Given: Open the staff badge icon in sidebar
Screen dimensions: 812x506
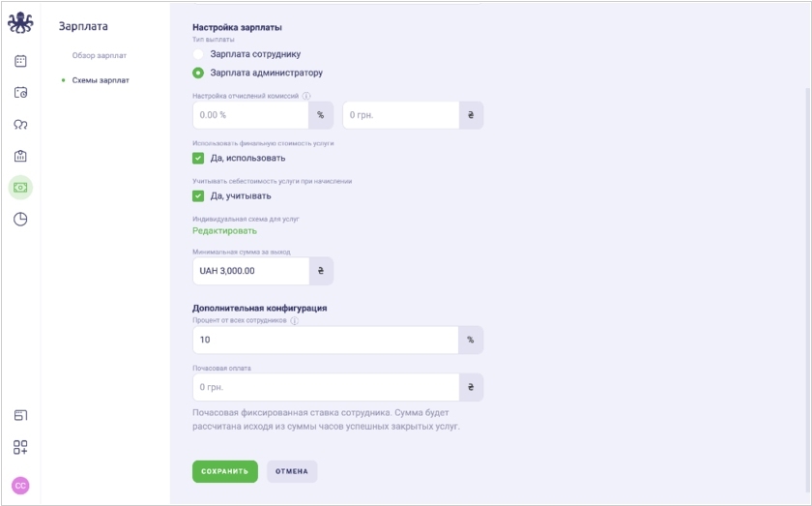Looking at the screenshot, I should (x=20, y=156).
